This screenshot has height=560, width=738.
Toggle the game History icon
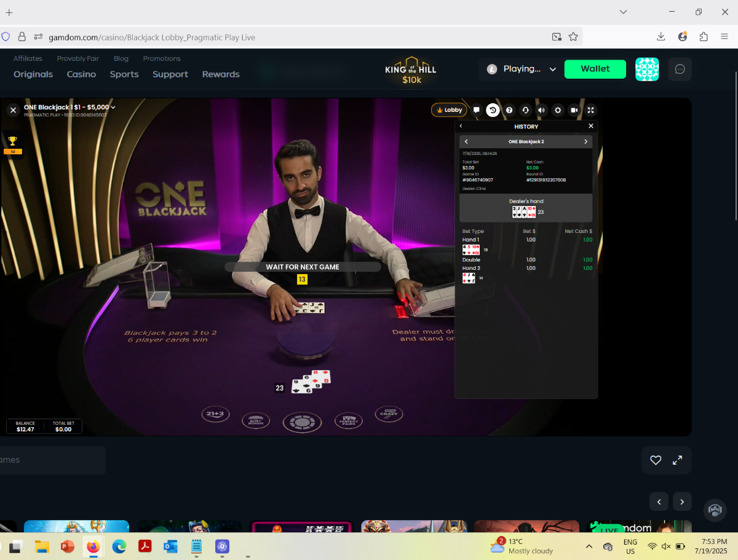pos(493,110)
